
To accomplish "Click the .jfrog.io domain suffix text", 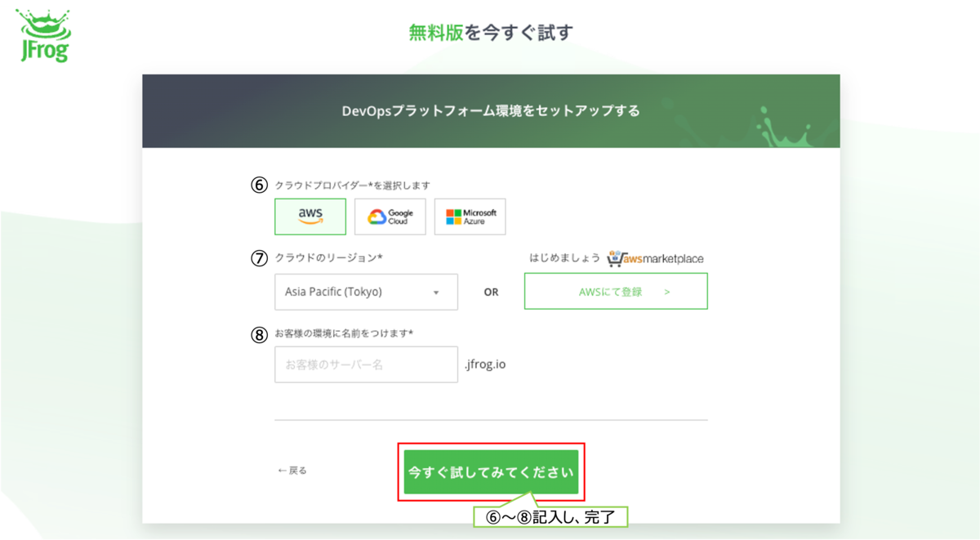I will pyautogui.click(x=484, y=364).
